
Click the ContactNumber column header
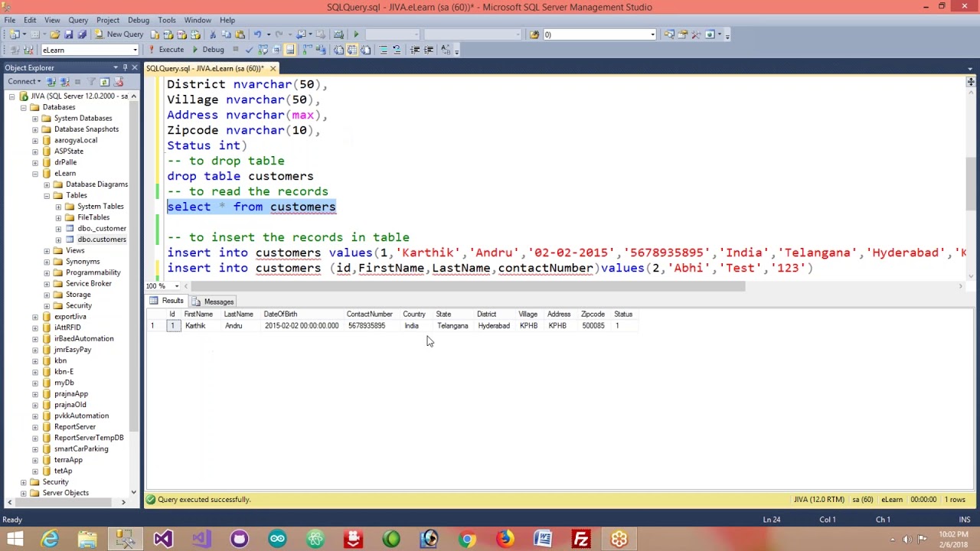click(369, 314)
